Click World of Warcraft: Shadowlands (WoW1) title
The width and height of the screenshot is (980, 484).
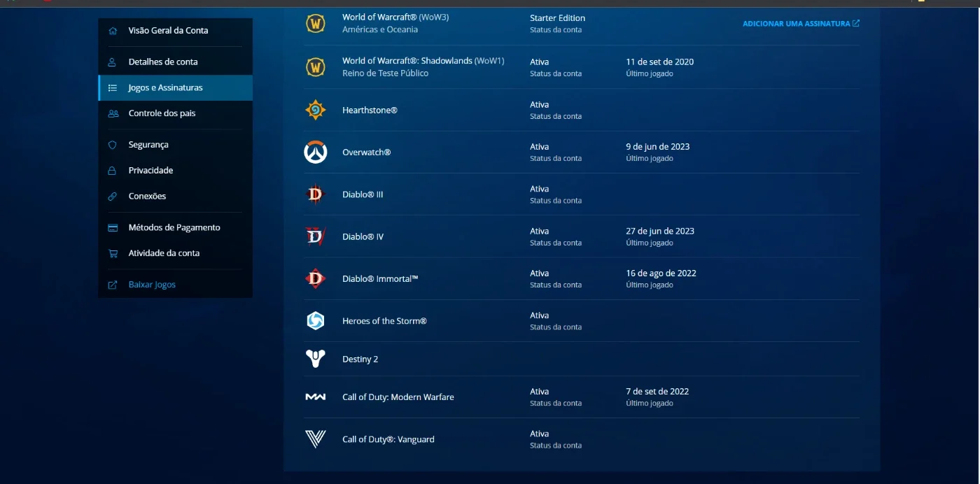tap(423, 61)
